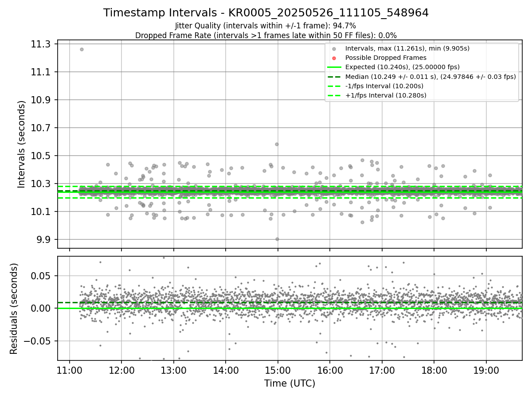Click legend entry 'Possible Dropped Frames'

tap(386, 58)
